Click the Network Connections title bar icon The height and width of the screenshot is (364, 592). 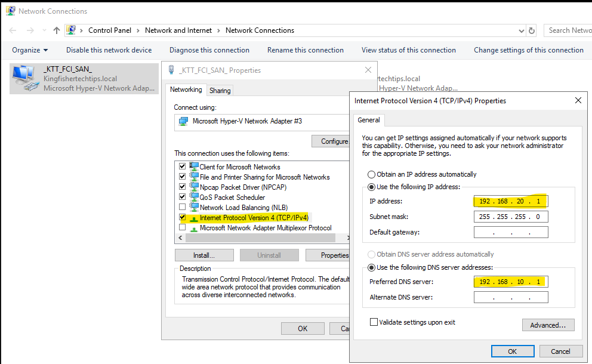point(11,11)
